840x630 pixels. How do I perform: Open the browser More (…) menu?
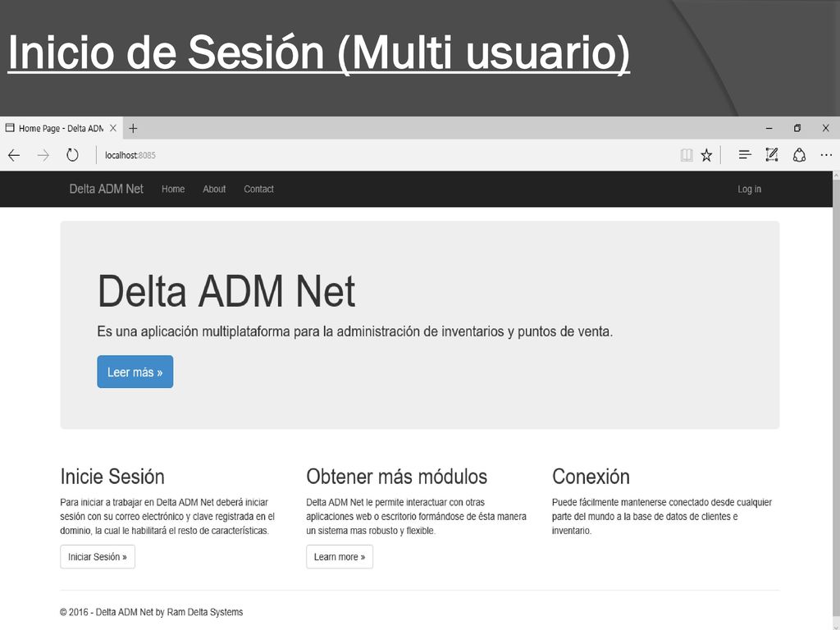pos(826,155)
